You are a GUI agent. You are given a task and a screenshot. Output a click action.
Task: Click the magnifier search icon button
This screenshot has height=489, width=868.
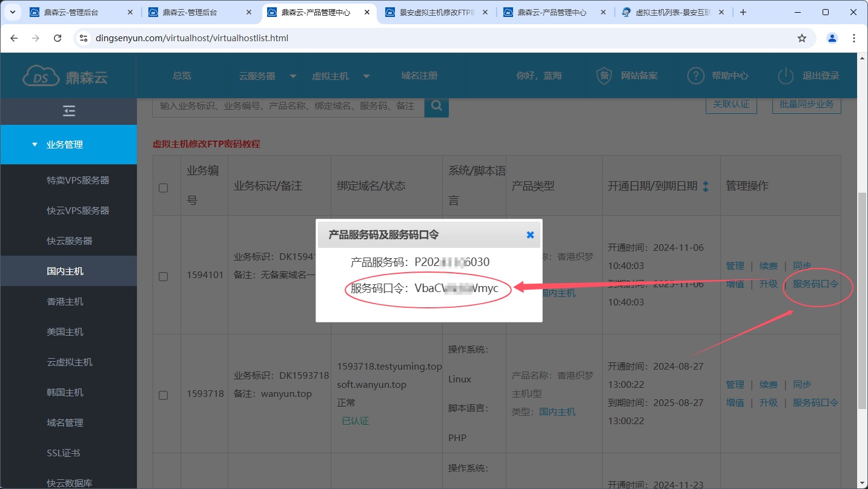pyautogui.click(x=436, y=106)
